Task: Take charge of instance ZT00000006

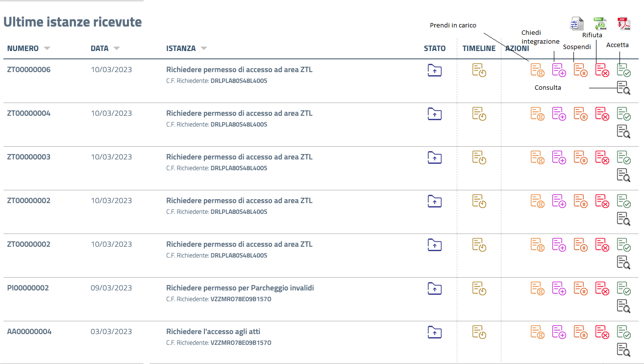Action: pos(538,70)
